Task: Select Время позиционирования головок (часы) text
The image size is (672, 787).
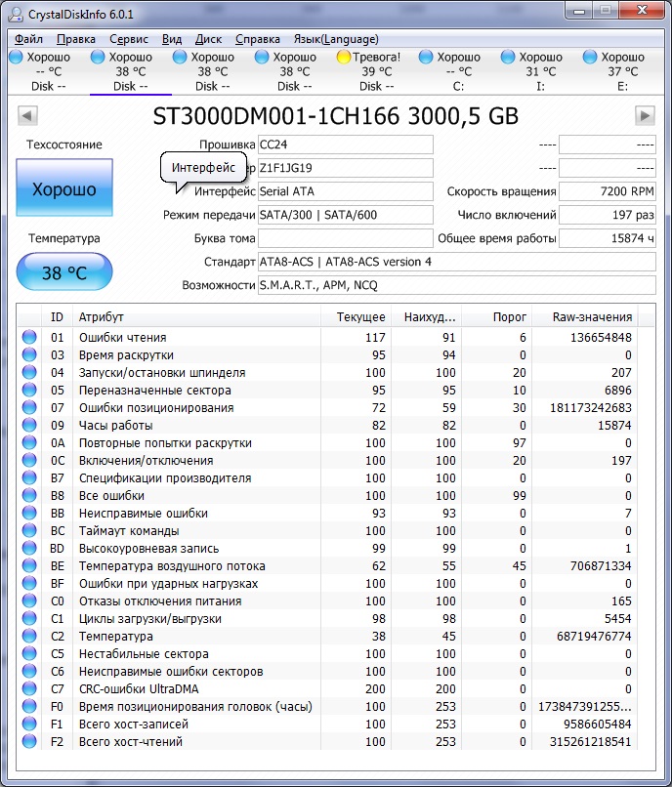Action: point(195,707)
